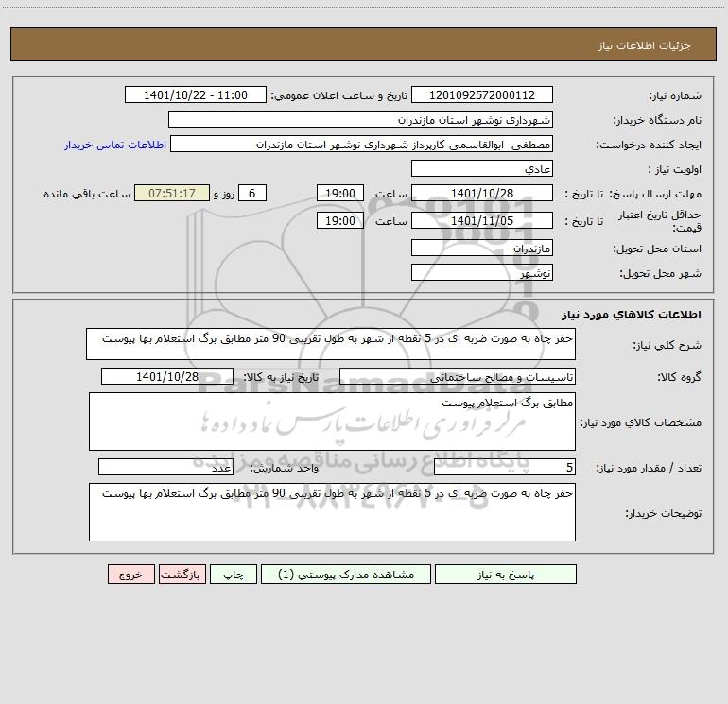Screen dimensions: 728x704
Task: Click the general description 'شرح کلی نیاز' text box
Action: (x=331, y=344)
